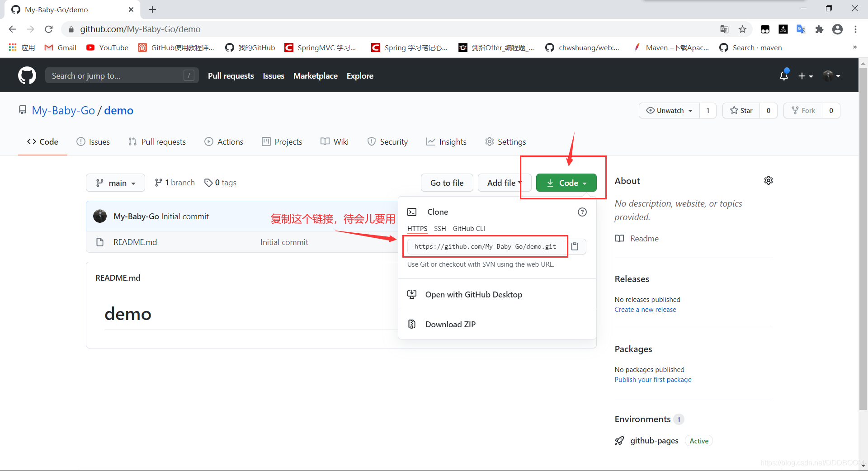This screenshot has width=868, height=471.
Task: Expand the Add file dropdown
Action: pos(504,183)
